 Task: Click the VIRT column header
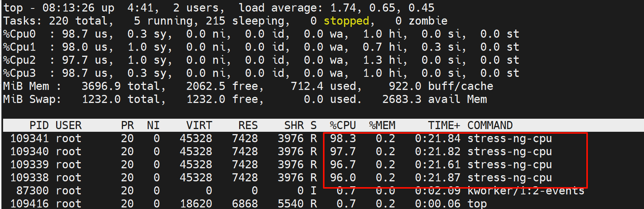pyautogui.click(x=199, y=125)
